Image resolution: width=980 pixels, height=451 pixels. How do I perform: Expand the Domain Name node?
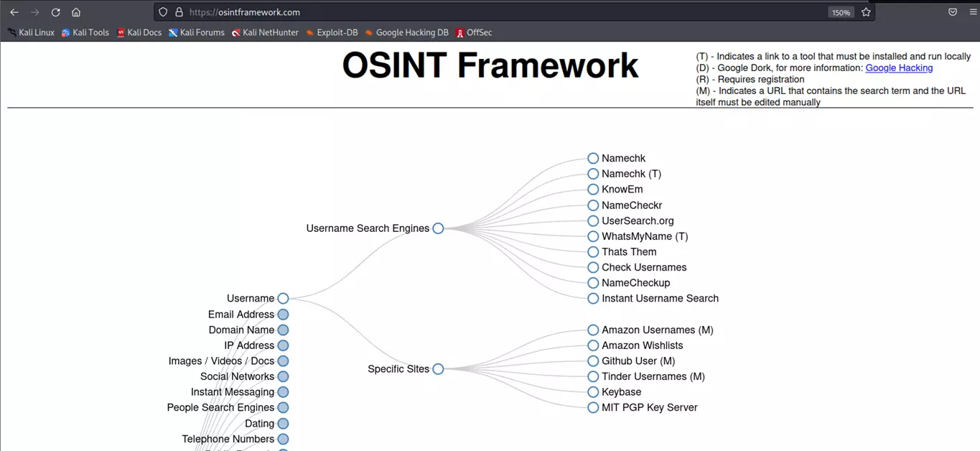coord(283,330)
